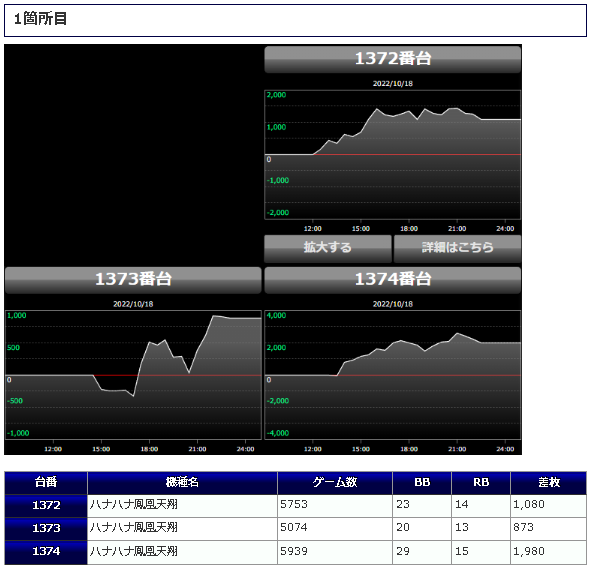The width and height of the screenshot is (591, 569).
Task: Click the 差枚 column header
Action: (549, 483)
